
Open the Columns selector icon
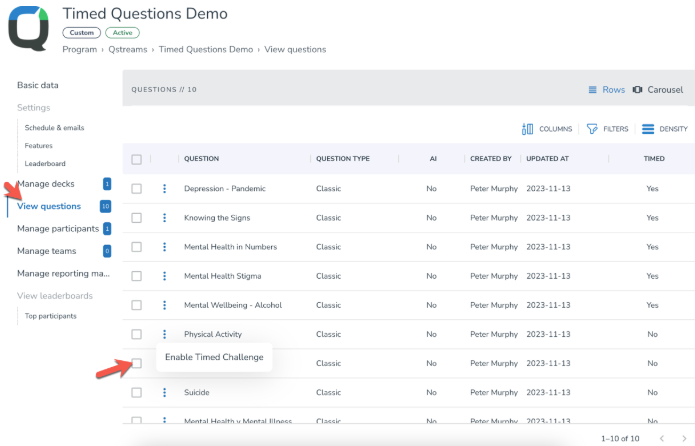(x=527, y=129)
